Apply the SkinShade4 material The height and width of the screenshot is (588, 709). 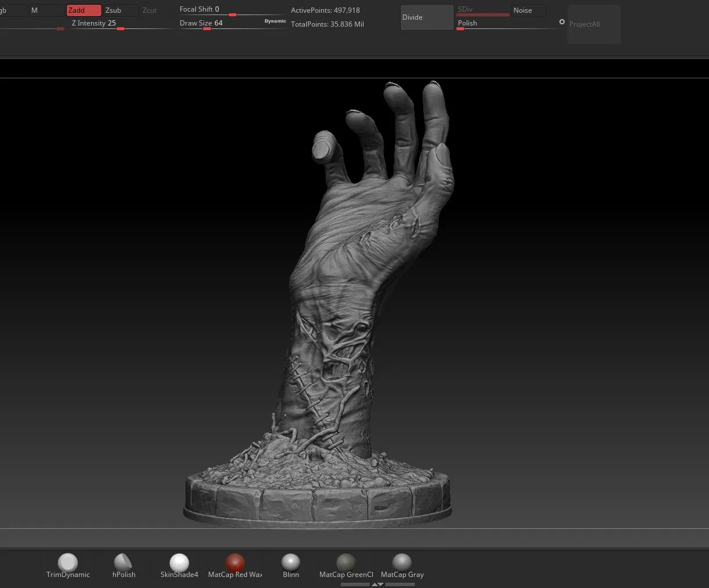179,562
